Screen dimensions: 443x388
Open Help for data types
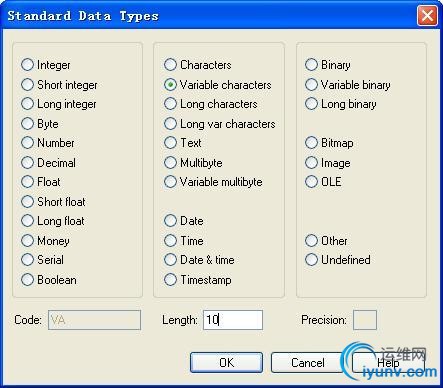tap(388, 362)
